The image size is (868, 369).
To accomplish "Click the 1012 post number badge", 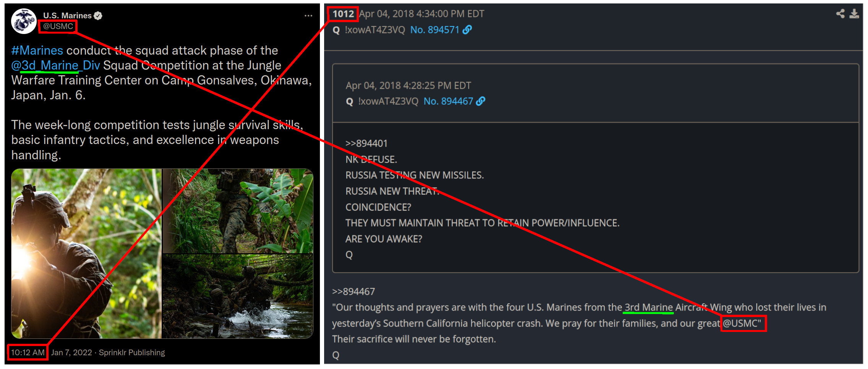I will [343, 14].
